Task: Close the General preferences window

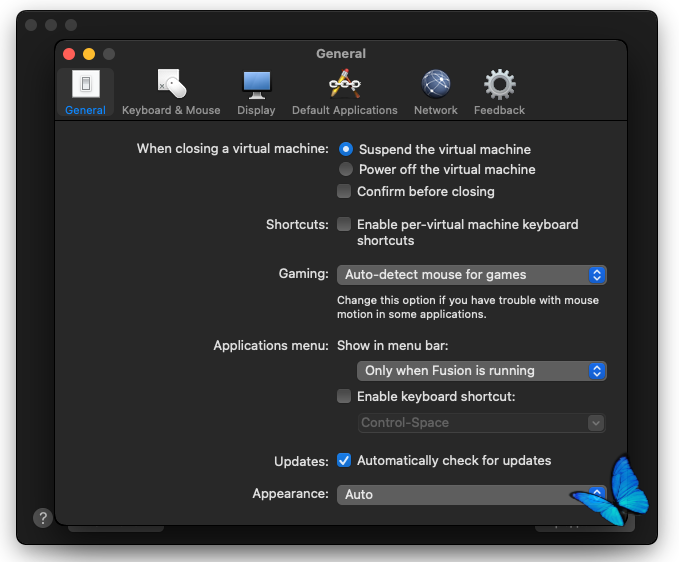Action: [69, 54]
